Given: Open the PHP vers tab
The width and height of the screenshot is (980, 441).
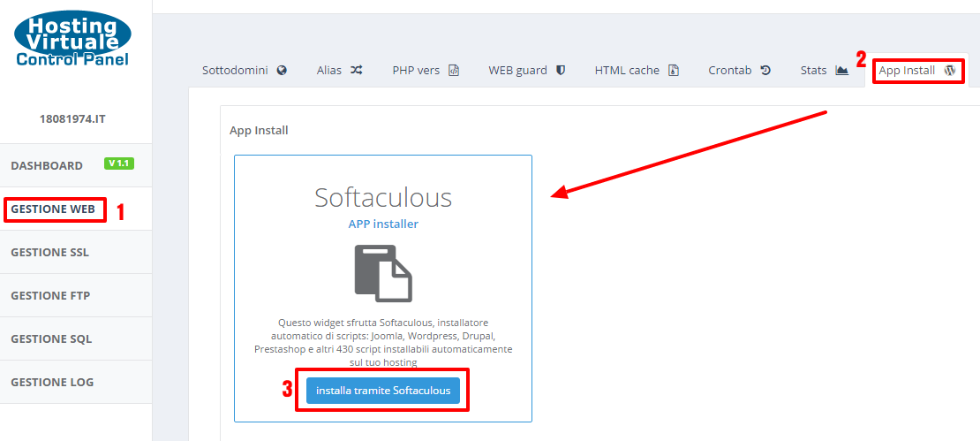Looking at the screenshot, I should pos(426,71).
